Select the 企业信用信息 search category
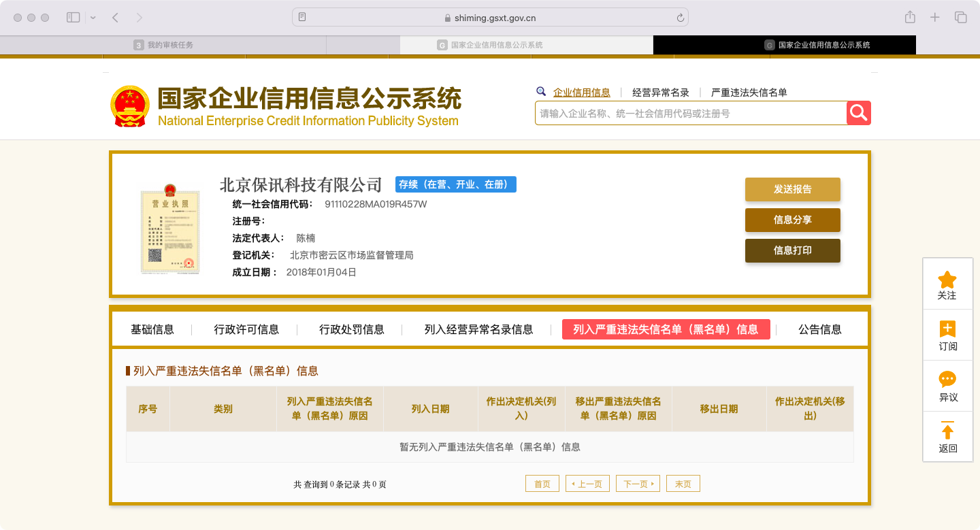This screenshot has width=980, height=530. click(582, 93)
